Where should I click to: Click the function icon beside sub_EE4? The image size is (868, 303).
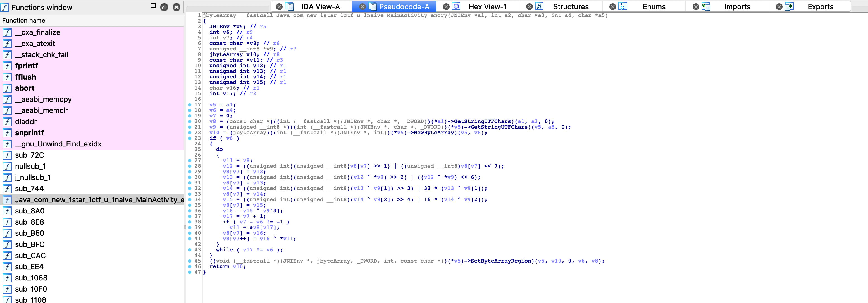point(7,267)
